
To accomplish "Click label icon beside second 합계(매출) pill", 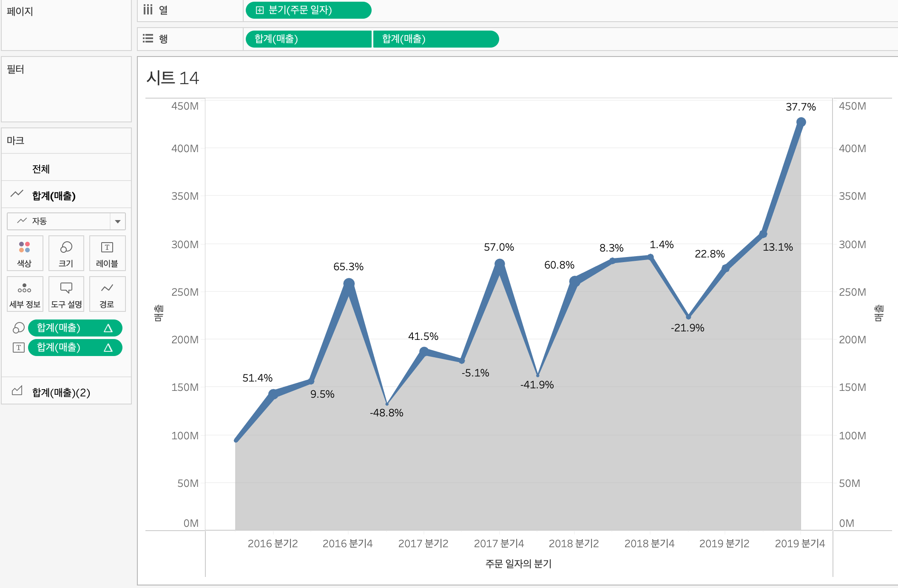I will coord(18,348).
